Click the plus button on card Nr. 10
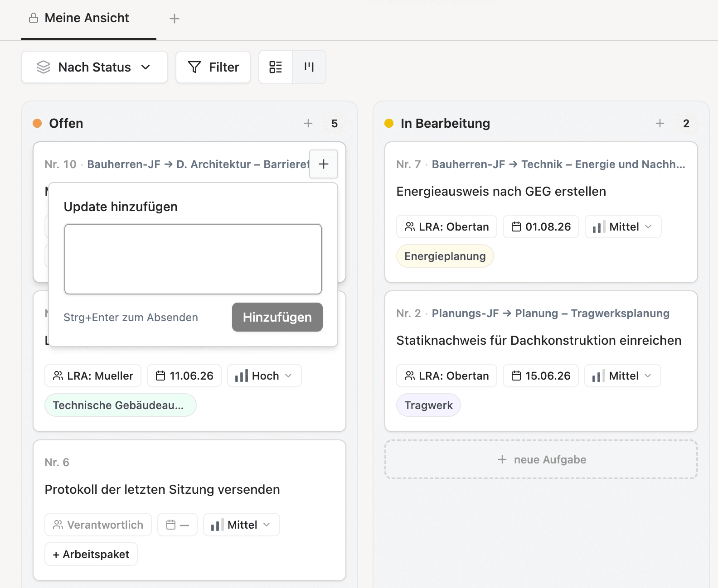The height and width of the screenshot is (588, 718). tap(324, 164)
